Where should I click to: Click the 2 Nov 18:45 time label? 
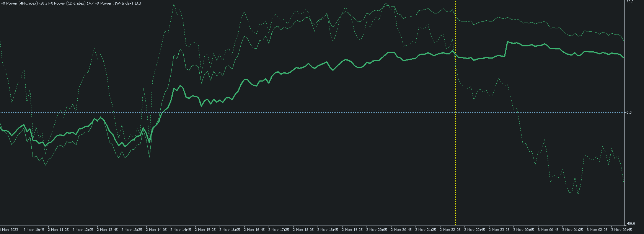click(328, 230)
